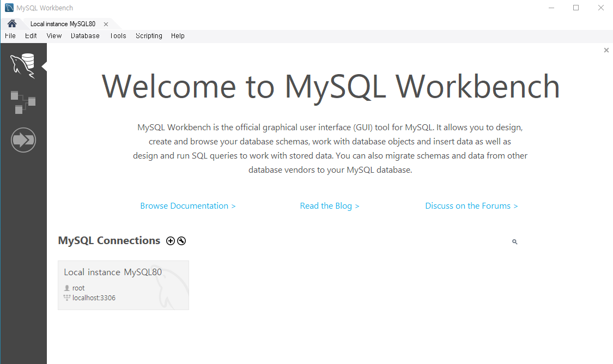Select the MySQL connections dolphin sidebar icon
Image resolution: width=613 pixels, height=364 pixels.
(x=23, y=66)
